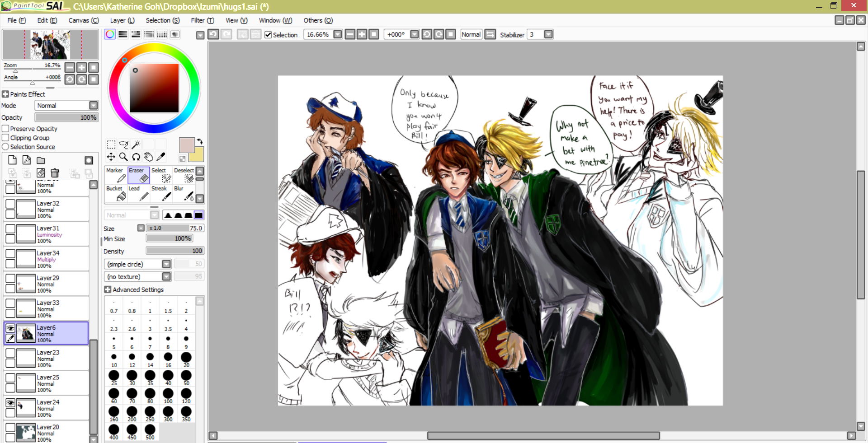Activate the lasso selection tool
Image resolution: width=868 pixels, height=443 pixels.
(123, 145)
